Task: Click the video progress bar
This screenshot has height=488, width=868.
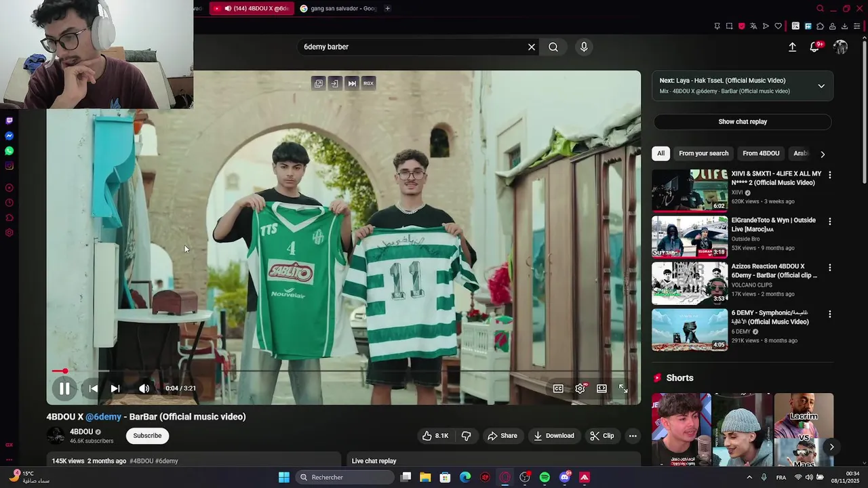Action: (343, 371)
